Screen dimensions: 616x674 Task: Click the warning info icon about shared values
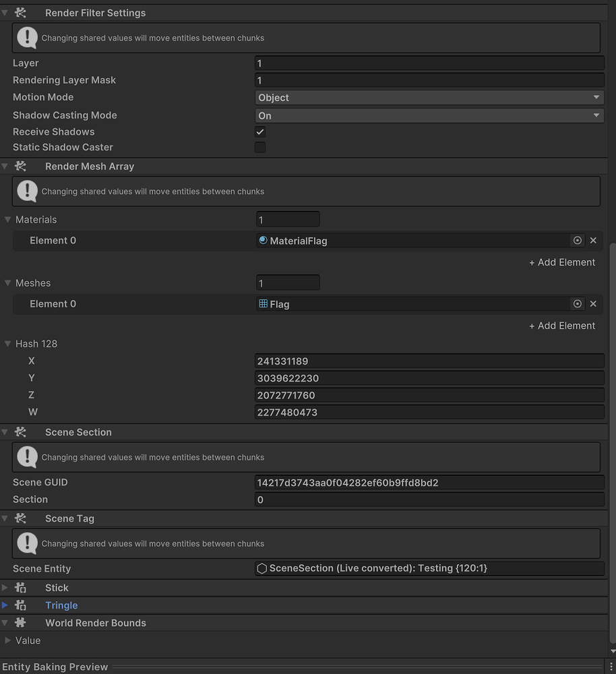tap(27, 38)
